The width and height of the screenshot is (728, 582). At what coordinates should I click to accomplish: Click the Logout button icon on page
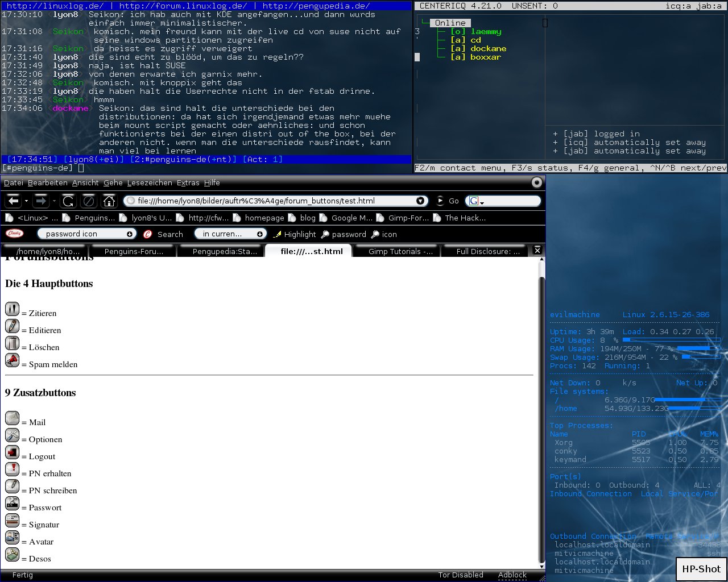[x=12, y=452]
